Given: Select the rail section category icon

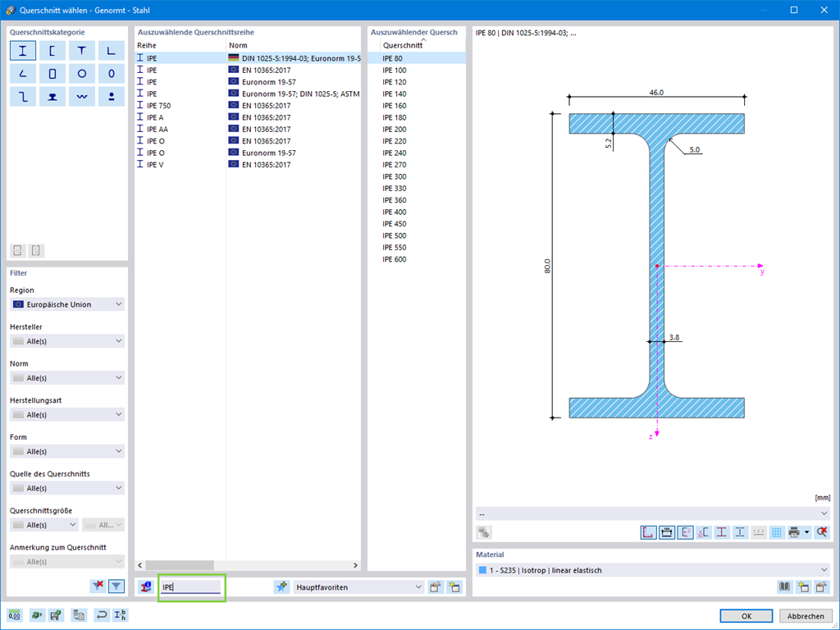Looking at the screenshot, I should pyautogui.click(x=52, y=97).
